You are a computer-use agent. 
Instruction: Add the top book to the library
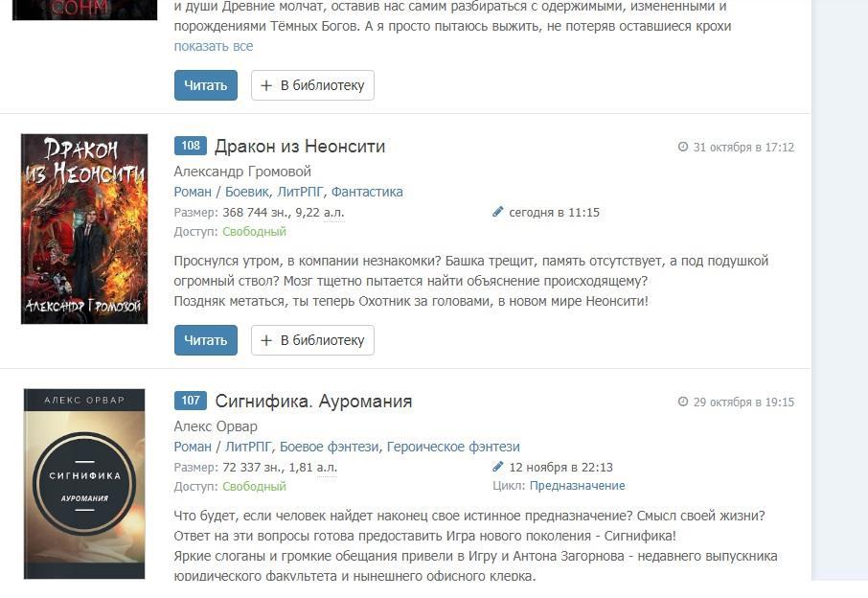312,85
